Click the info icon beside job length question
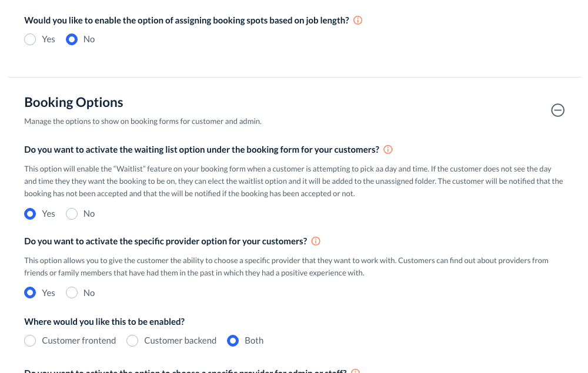Screen dimensions: 588x373 (358, 21)
